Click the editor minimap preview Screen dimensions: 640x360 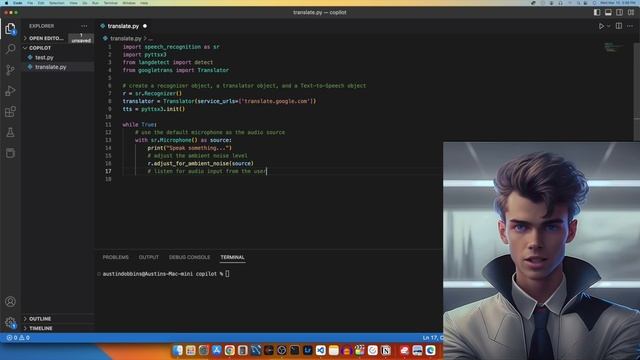tap(612, 47)
